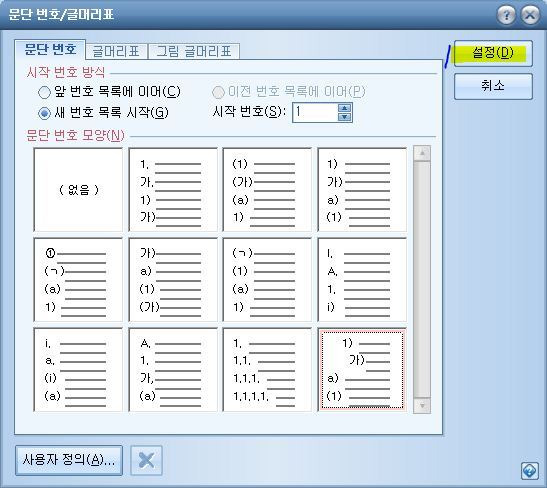Open 사용자 정의(A)... custom settings

(x=69, y=460)
